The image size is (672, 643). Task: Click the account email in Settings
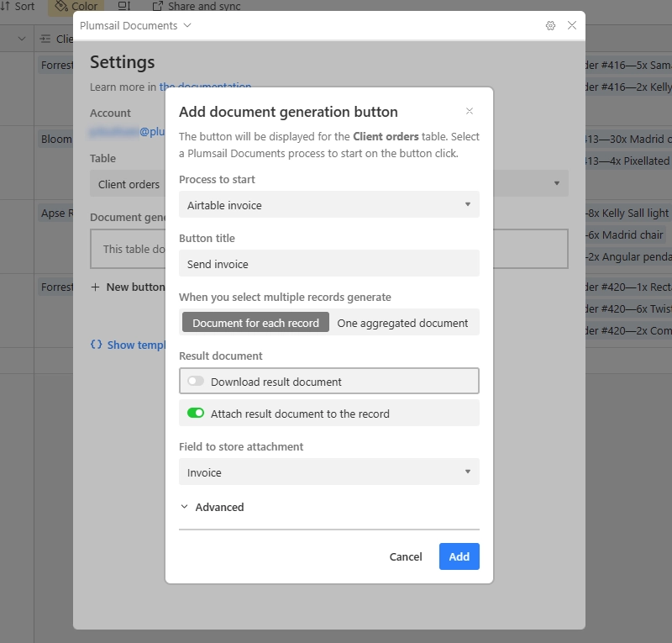(x=127, y=132)
